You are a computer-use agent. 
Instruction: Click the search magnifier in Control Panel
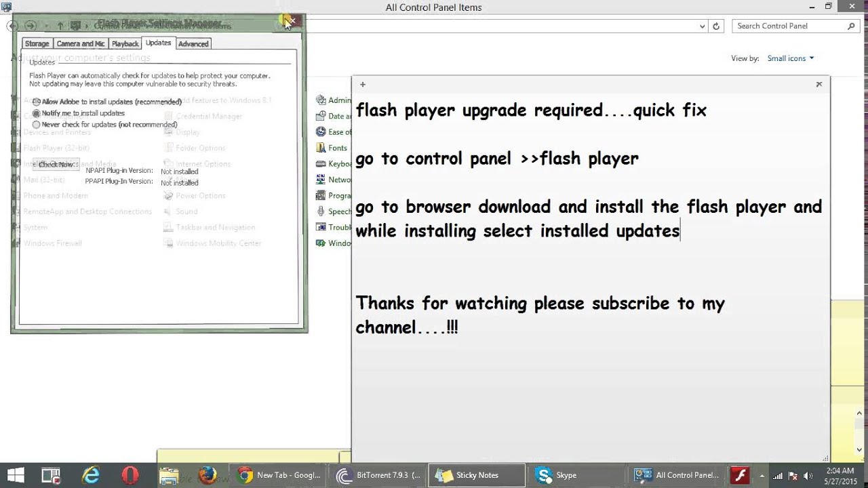click(852, 26)
